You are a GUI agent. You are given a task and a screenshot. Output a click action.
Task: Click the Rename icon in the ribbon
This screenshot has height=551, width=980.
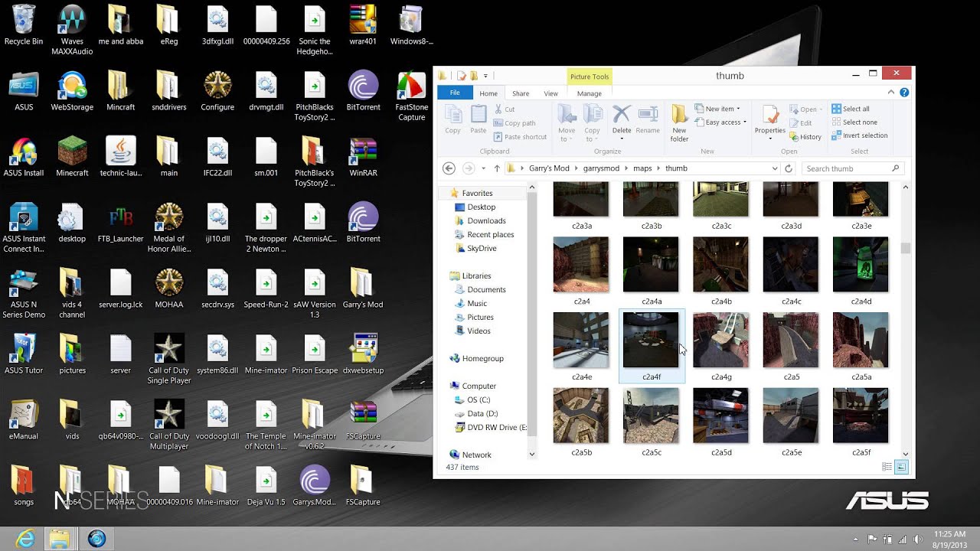(x=648, y=115)
